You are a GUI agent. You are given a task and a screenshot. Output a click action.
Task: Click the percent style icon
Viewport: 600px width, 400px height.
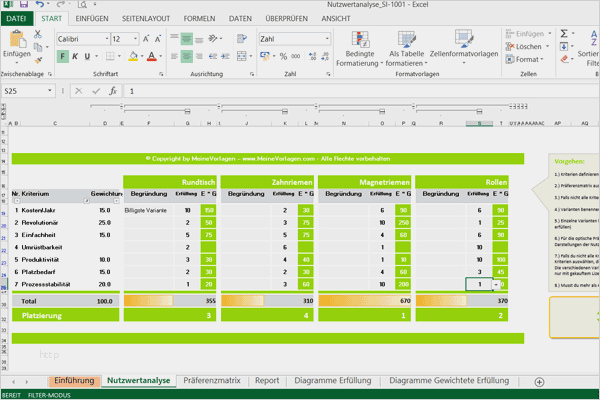[283, 56]
